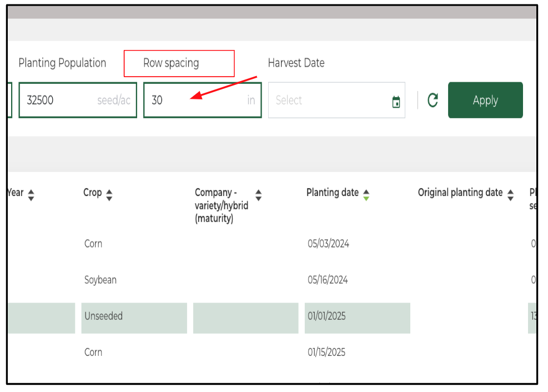
Task: Click the Planting date column header
Action: coord(332,193)
